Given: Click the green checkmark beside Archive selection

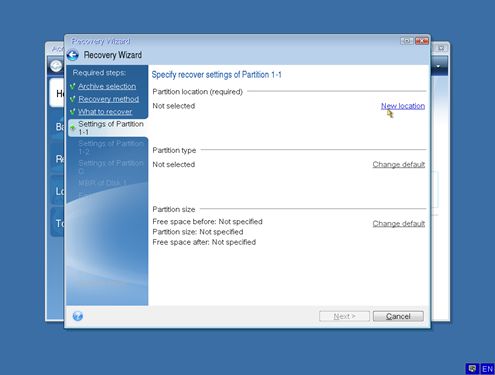Looking at the screenshot, I should pyautogui.click(x=72, y=87).
